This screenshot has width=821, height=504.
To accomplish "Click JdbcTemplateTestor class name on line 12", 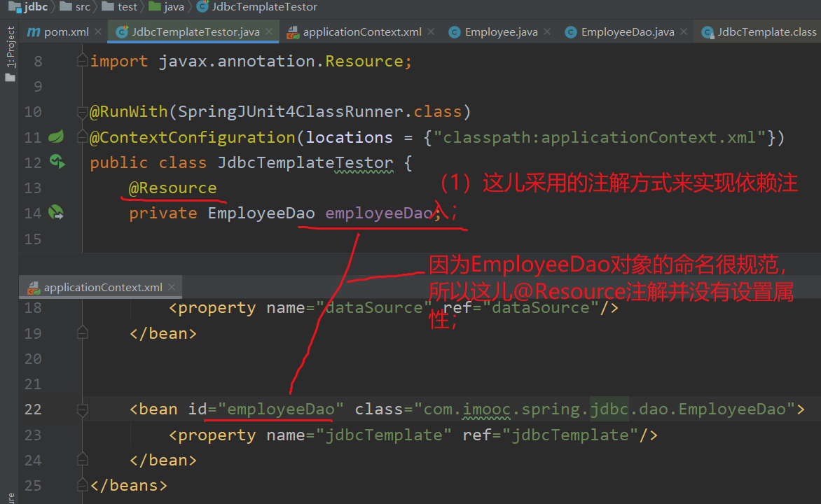I will coord(305,163).
